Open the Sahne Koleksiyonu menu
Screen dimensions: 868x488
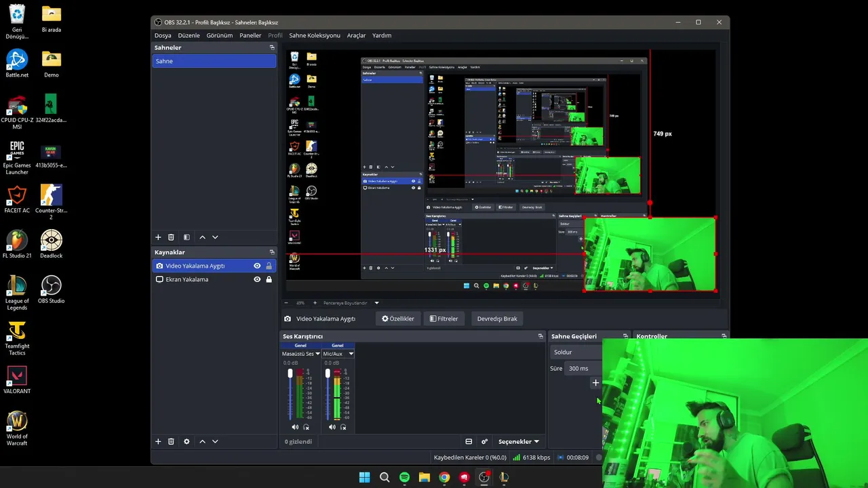[x=315, y=35]
